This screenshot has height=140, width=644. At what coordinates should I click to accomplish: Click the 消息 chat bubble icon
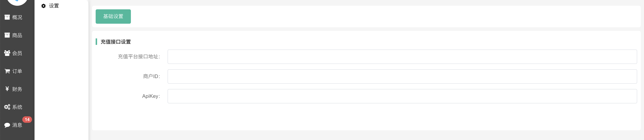tap(7, 125)
